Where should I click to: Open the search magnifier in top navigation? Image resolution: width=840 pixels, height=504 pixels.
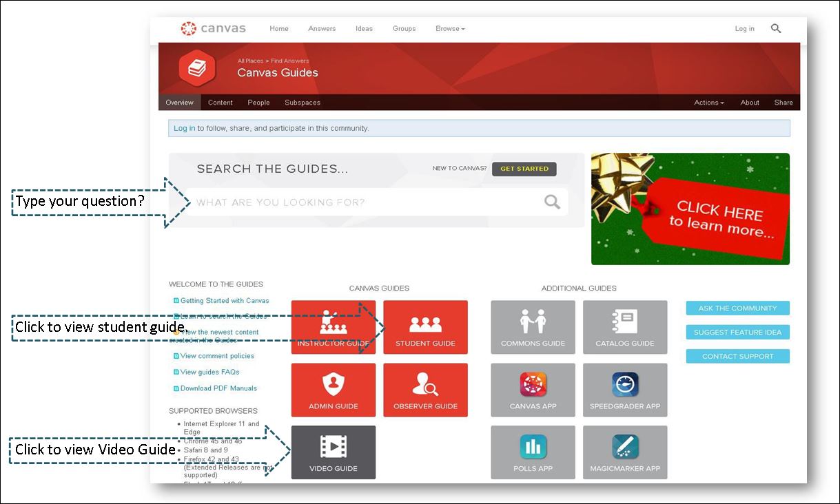coord(776,28)
